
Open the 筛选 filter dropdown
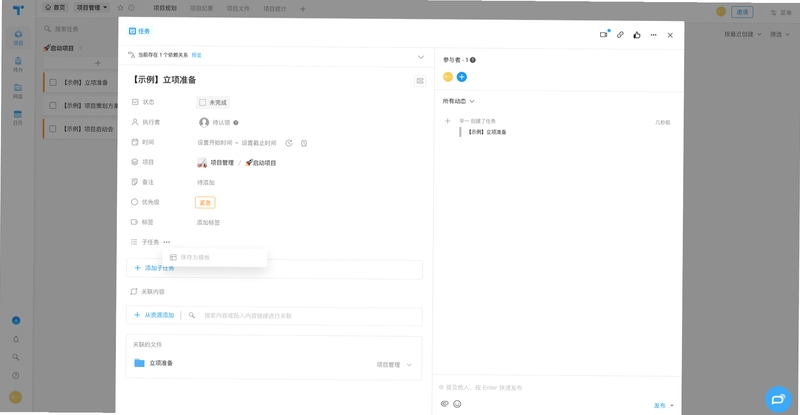780,34
